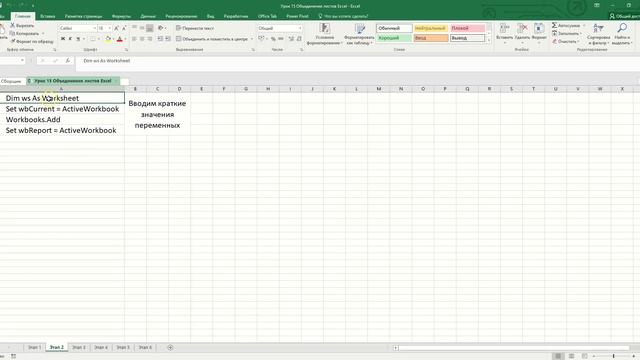Apply the yellow fill color

click(x=108, y=39)
